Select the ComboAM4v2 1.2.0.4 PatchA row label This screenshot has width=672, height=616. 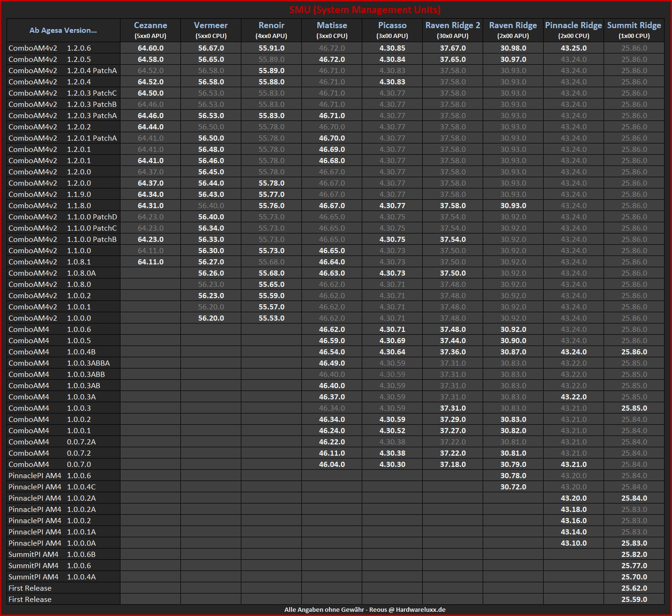[63, 70]
